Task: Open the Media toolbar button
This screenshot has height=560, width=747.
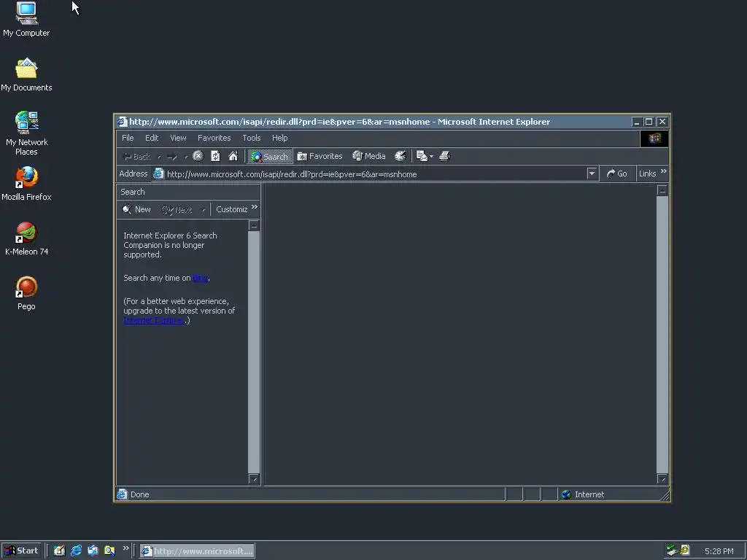Action: tap(368, 156)
